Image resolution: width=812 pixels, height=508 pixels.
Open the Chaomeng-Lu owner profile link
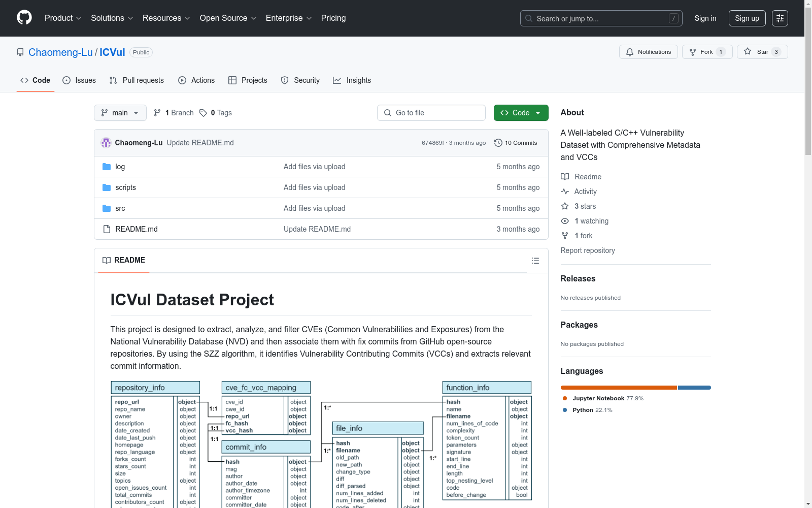(x=60, y=52)
